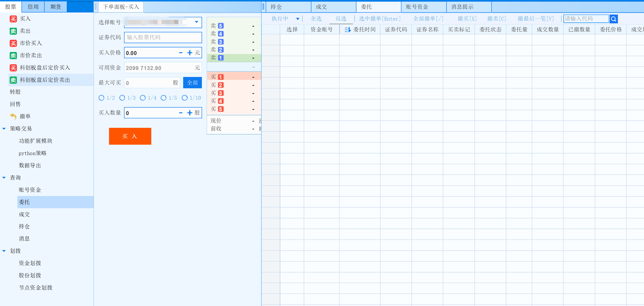Click the blue 全部 button
Viewport: 644px width, 306px height.
[x=192, y=83]
